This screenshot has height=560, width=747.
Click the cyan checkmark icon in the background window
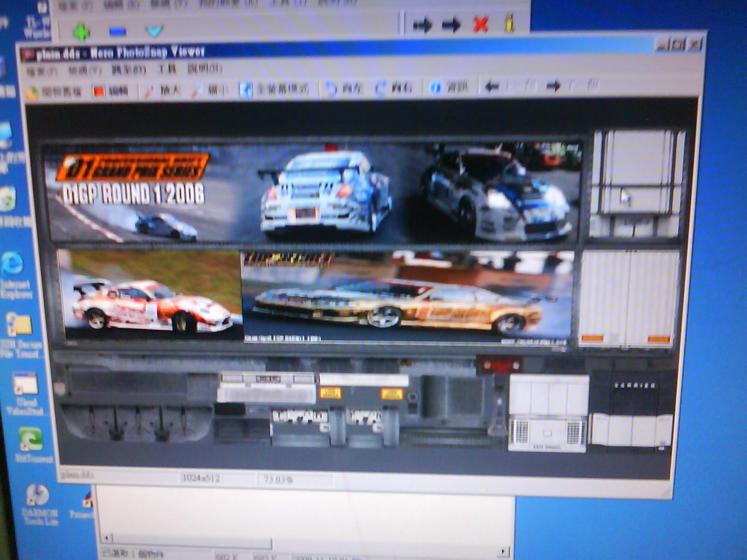[x=154, y=31]
